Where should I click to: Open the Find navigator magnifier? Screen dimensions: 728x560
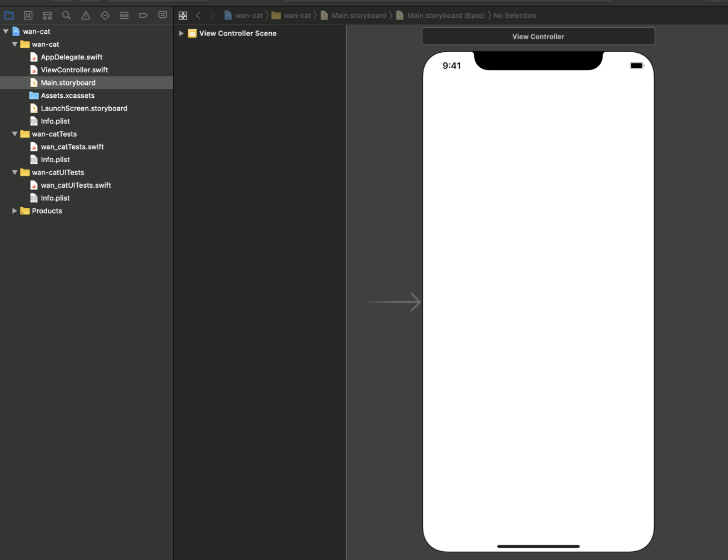[67, 16]
